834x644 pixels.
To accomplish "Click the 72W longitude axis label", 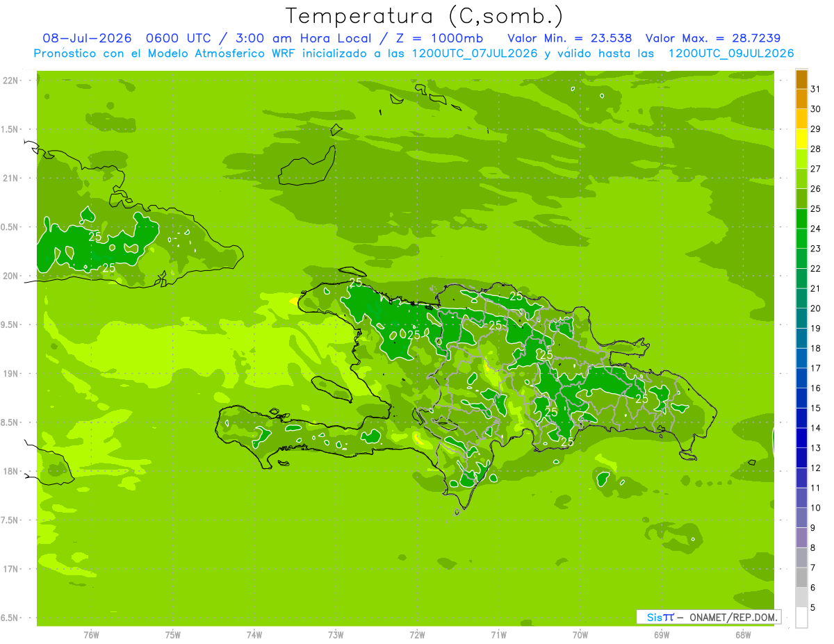I will 417,634.
